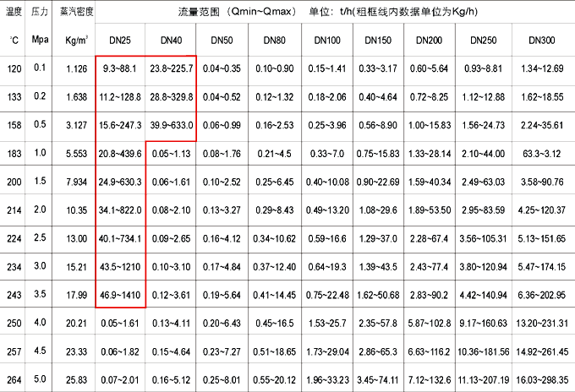Select the 63.3~3.12 cell in DN300

pyautogui.click(x=541, y=154)
